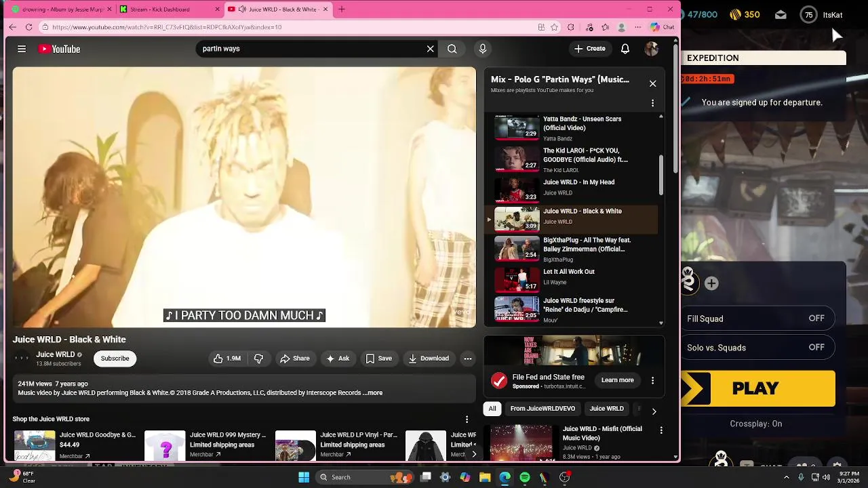868x488 pixels.
Task: Click the yellow PLAY button in game
Action: coord(757,388)
